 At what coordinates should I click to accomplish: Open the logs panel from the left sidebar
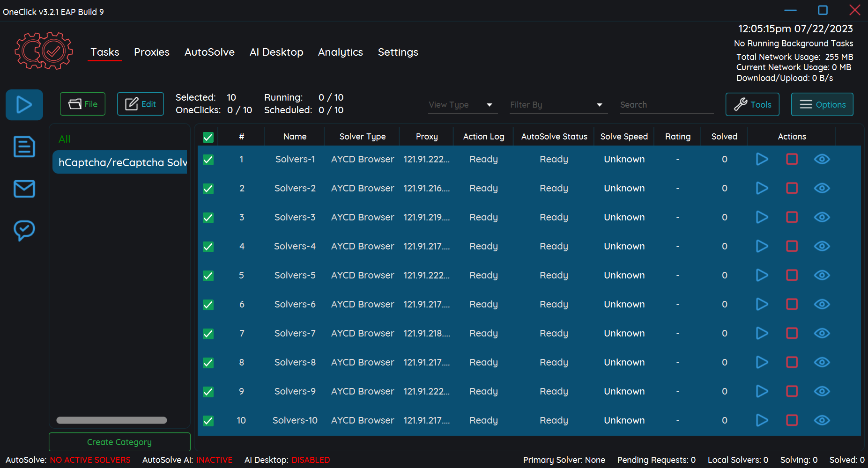(x=24, y=146)
